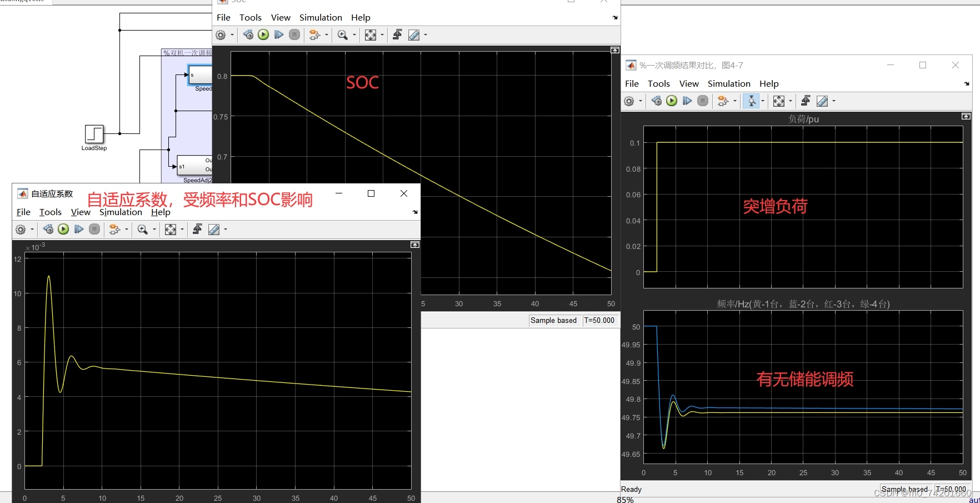Expand Cursor Measurements dropdown arrow in SOC scope
This screenshot has height=503, width=980.
[426, 35]
